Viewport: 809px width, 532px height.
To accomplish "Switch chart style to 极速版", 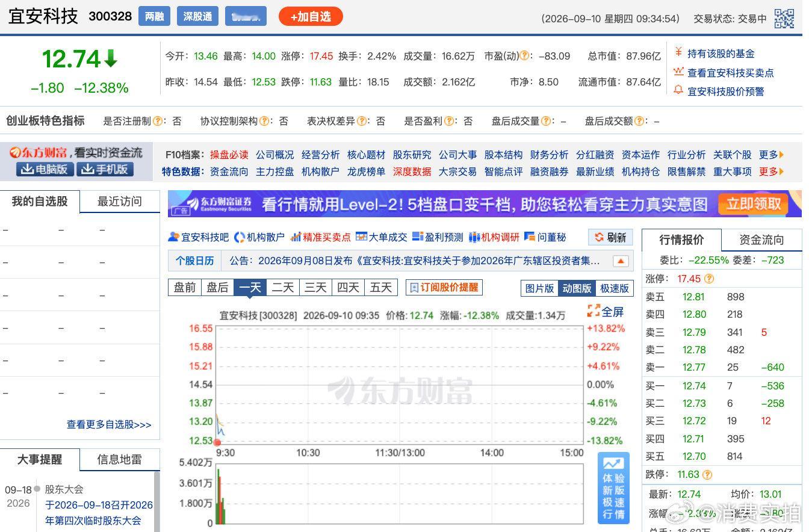I will (x=615, y=288).
